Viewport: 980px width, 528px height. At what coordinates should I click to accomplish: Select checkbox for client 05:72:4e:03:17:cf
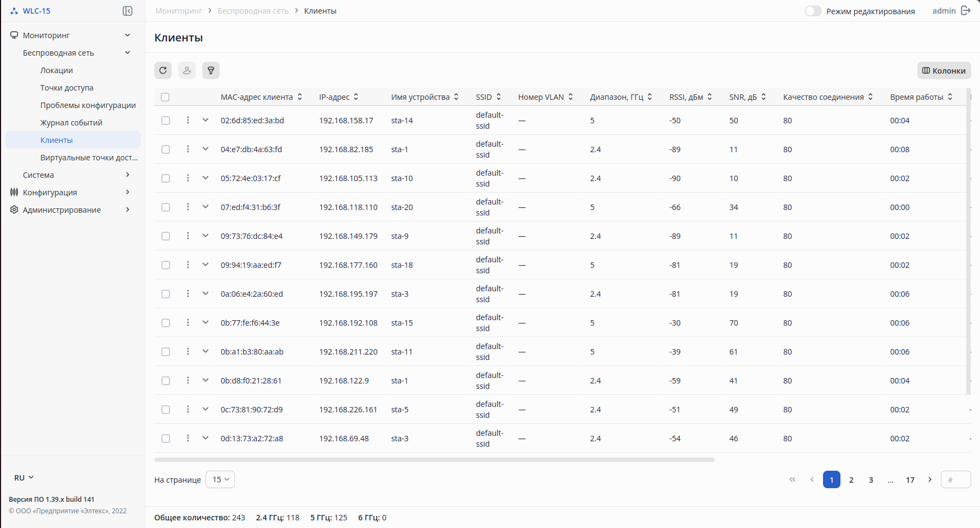(x=166, y=178)
